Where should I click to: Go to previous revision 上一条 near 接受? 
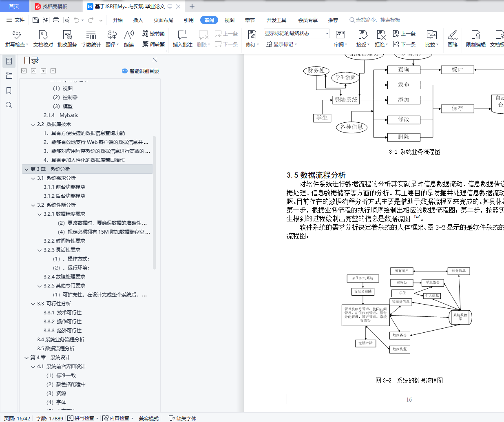pos(404,34)
